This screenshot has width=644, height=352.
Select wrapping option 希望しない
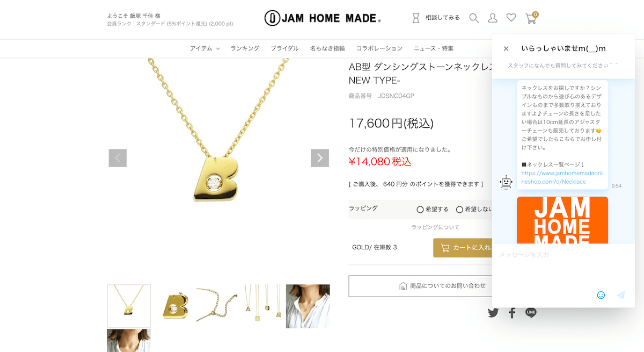pyautogui.click(x=473, y=210)
